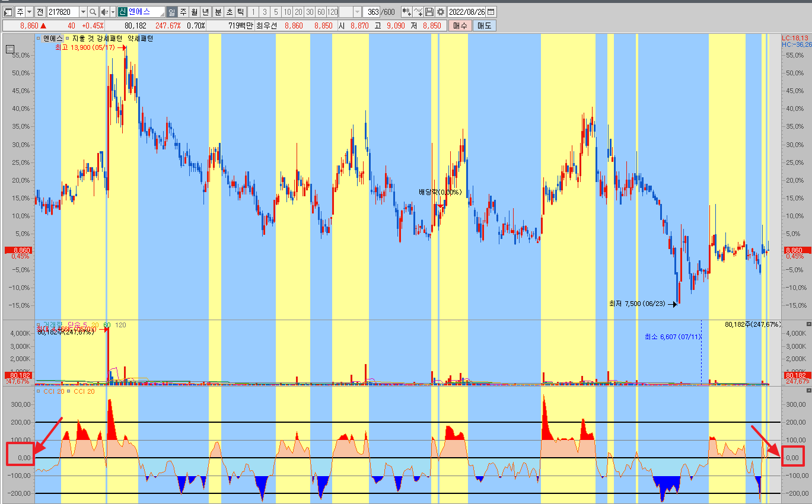Viewport: 812px width, 504px height.
Task: Click the 전 button next to the code field
Action: [40, 12]
